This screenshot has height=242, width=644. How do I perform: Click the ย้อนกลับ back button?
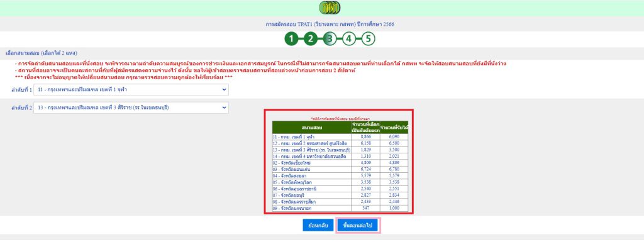click(318, 226)
